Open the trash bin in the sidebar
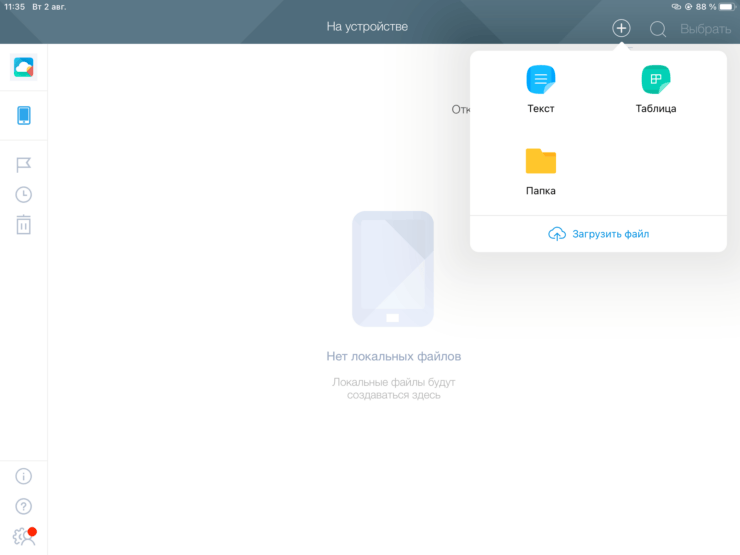This screenshot has height=555, width=740. click(23, 225)
